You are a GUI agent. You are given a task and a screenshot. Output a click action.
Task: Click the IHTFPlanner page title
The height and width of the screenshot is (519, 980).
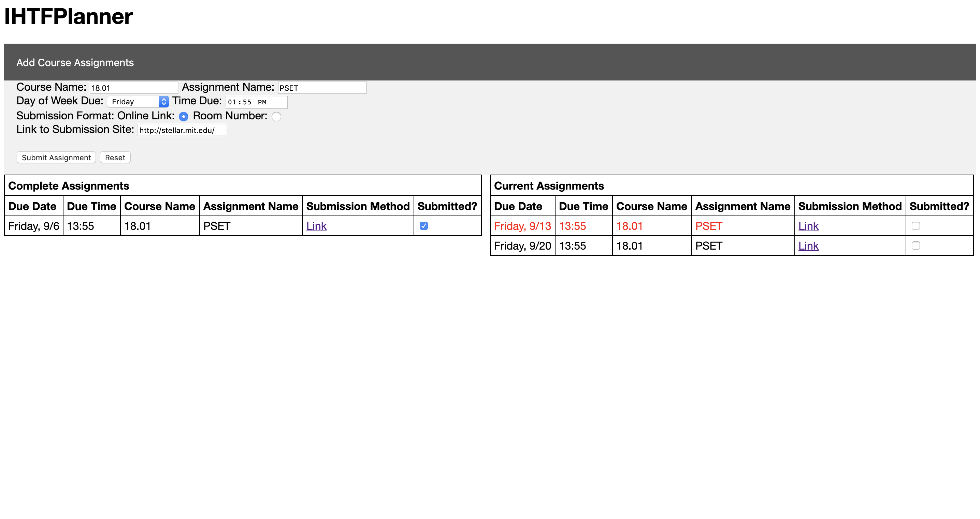[x=69, y=16]
